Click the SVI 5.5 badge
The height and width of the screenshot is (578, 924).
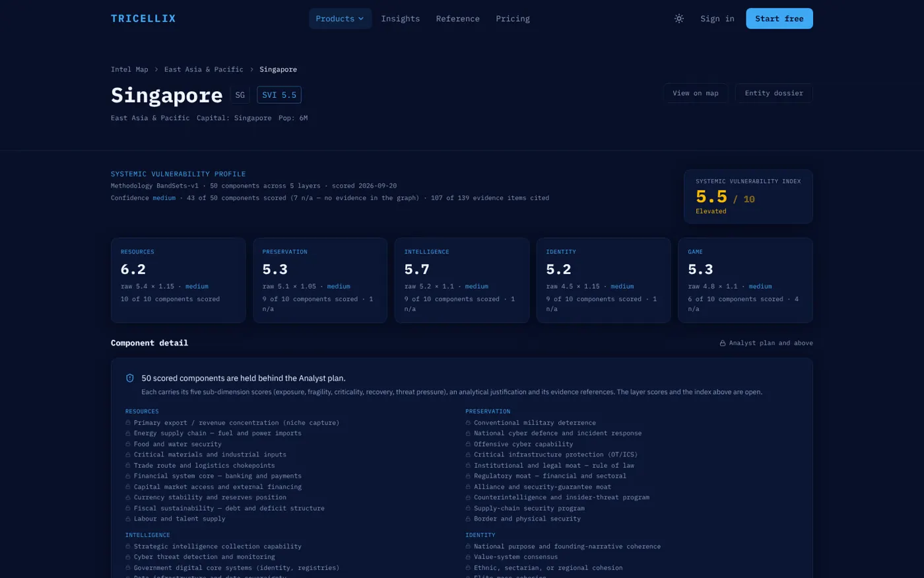click(x=279, y=95)
